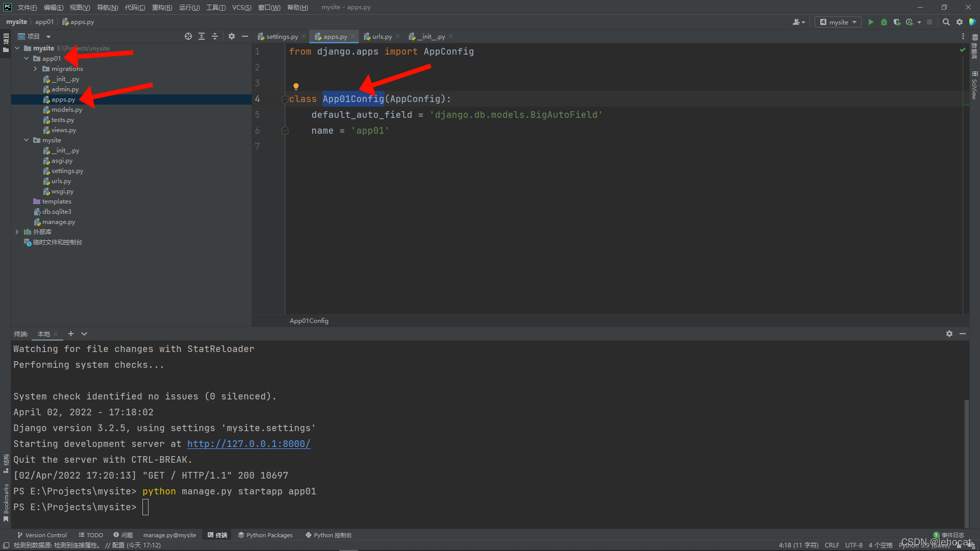
Task: Open the Python Console tool window
Action: click(328, 535)
